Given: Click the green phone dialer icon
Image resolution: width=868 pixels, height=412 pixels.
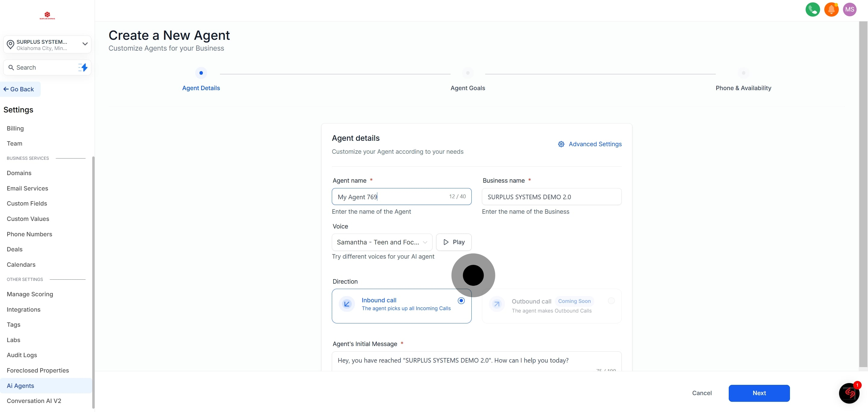Looking at the screenshot, I should (x=813, y=9).
